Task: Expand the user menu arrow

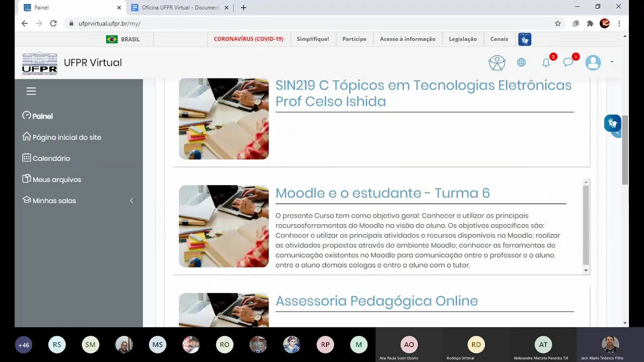Action: click(x=612, y=62)
